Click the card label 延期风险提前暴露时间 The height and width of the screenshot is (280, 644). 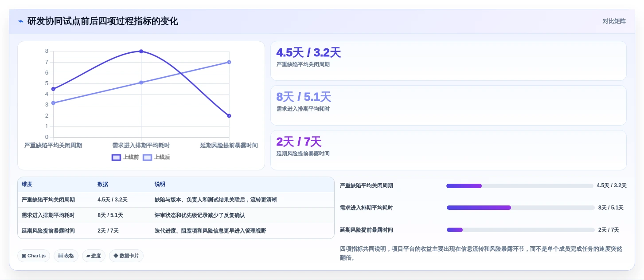[303, 154]
